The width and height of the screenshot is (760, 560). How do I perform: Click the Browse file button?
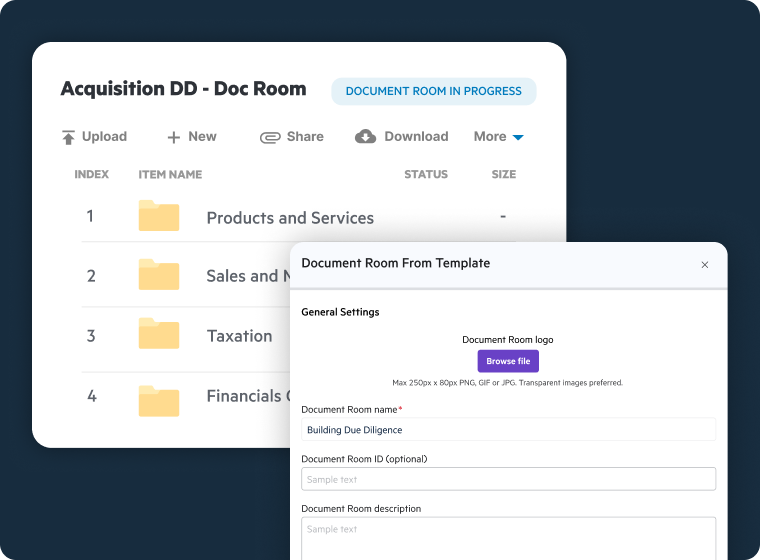point(508,361)
